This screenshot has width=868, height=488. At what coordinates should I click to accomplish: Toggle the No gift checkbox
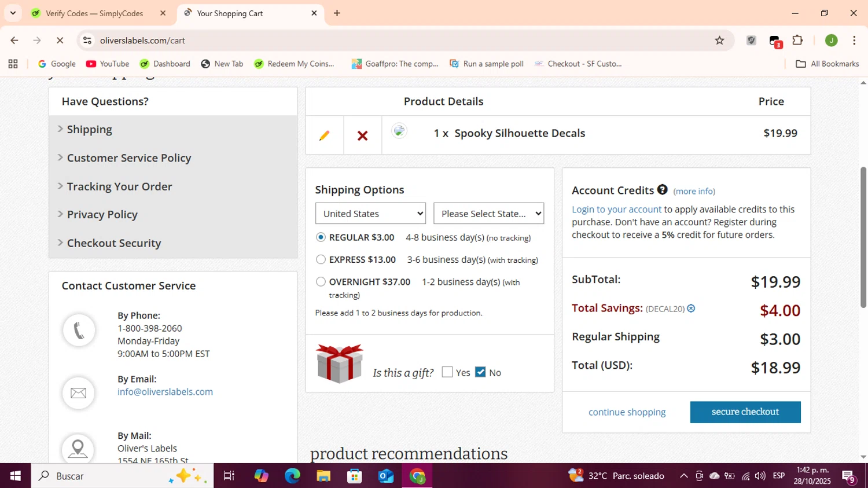click(x=480, y=372)
